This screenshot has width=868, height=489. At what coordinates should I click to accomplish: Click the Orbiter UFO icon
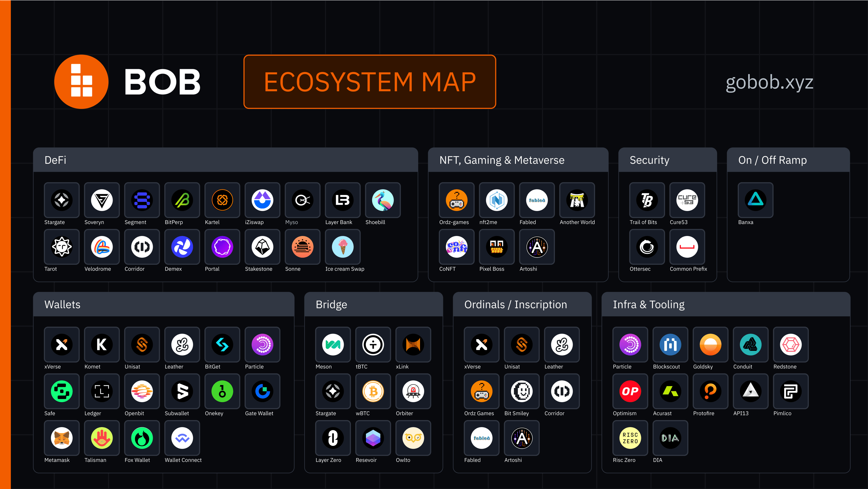(413, 391)
